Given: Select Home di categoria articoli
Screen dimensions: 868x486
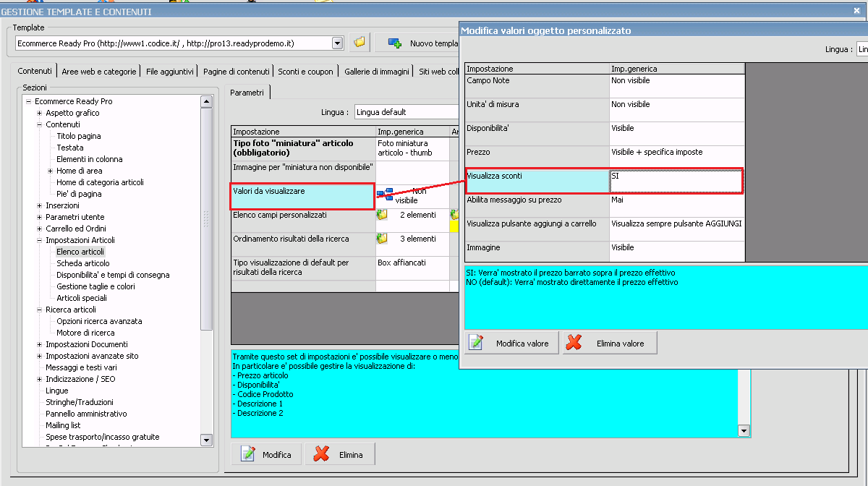Looking at the screenshot, I should (100, 182).
